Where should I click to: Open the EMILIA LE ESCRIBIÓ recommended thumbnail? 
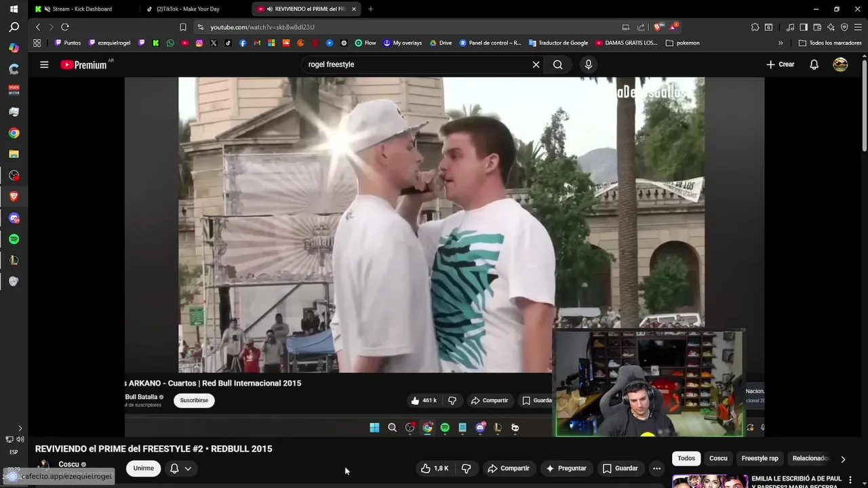(x=710, y=481)
